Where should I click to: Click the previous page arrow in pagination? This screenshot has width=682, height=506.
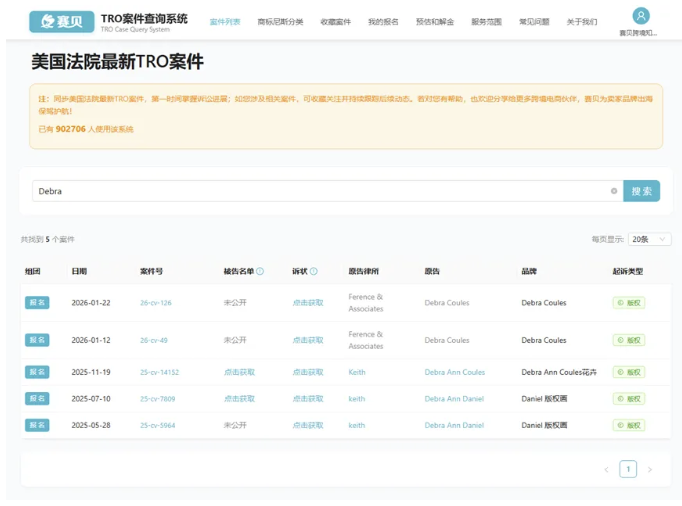tap(606, 469)
